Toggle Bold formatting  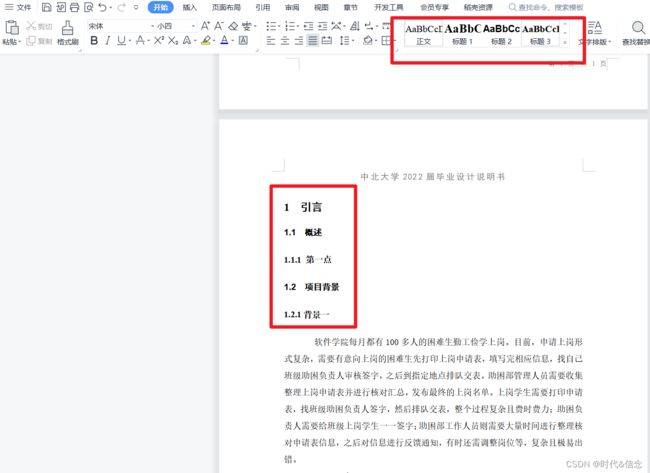coord(94,40)
